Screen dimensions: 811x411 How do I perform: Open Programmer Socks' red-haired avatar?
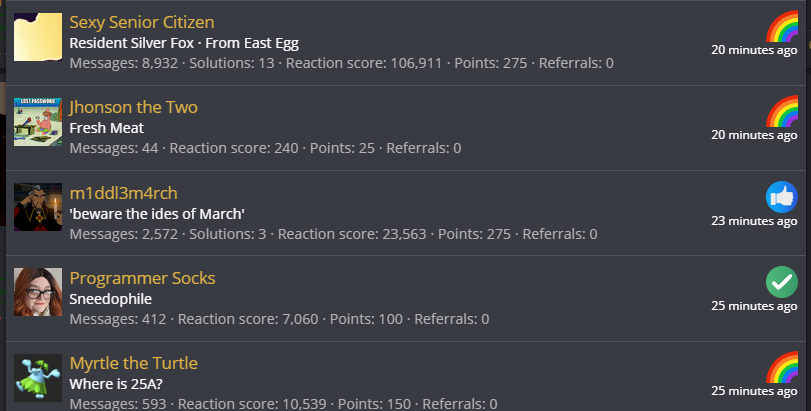[x=38, y=292]
